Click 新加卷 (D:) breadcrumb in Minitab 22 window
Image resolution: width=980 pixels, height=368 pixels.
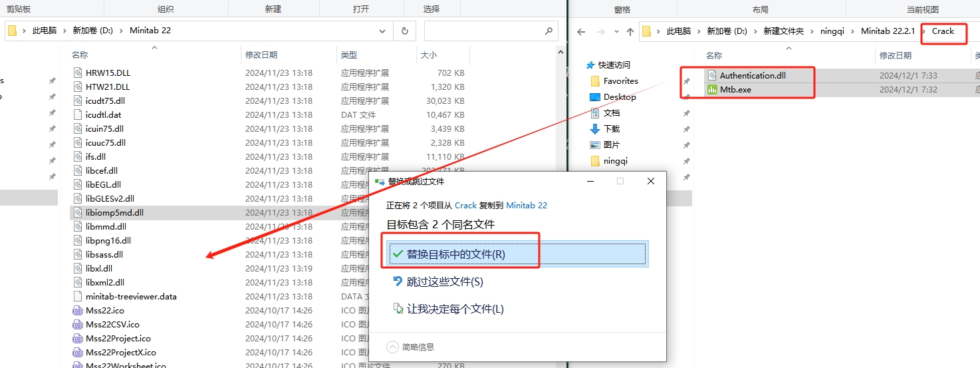(x=93, y=31)
